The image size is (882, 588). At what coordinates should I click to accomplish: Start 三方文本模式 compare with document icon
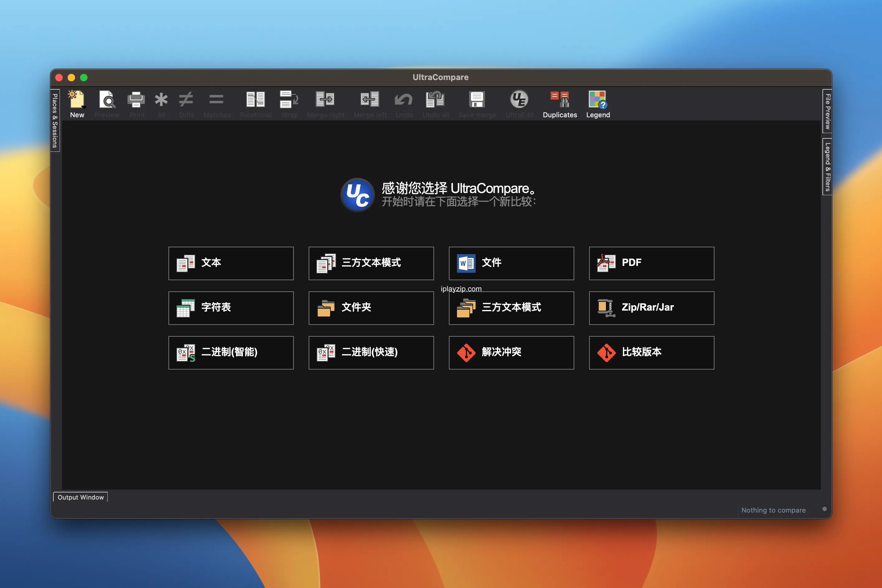point(371,263)
